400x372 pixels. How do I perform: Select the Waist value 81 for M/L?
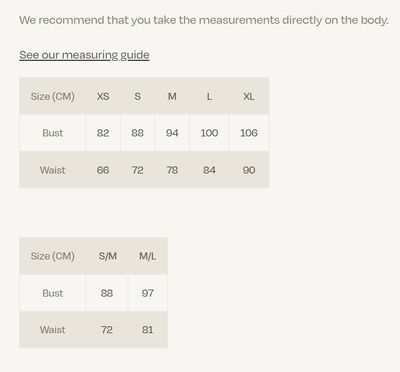click(x=147, y=330)
